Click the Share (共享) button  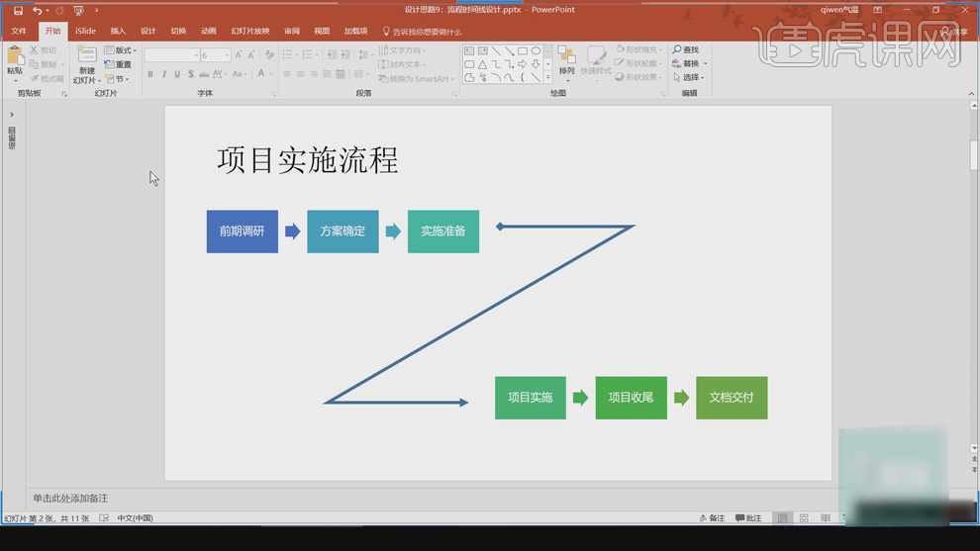click(954, 32)
